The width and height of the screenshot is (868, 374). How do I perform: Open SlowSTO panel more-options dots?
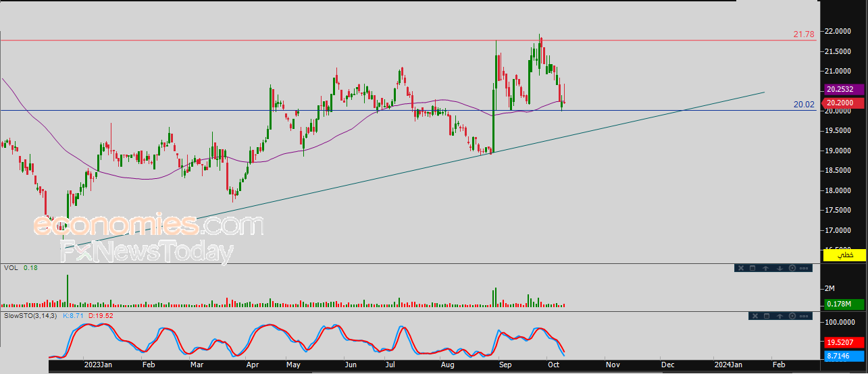(804, 316)
